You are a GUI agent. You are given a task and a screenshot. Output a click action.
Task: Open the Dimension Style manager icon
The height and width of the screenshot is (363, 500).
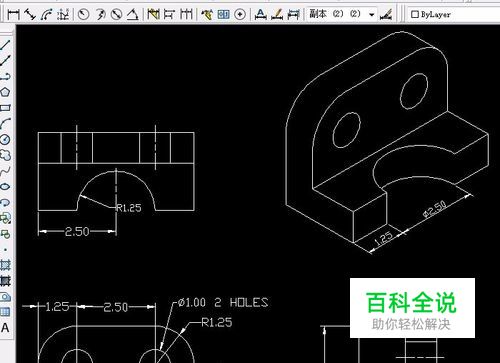click(x=386, y=14)
